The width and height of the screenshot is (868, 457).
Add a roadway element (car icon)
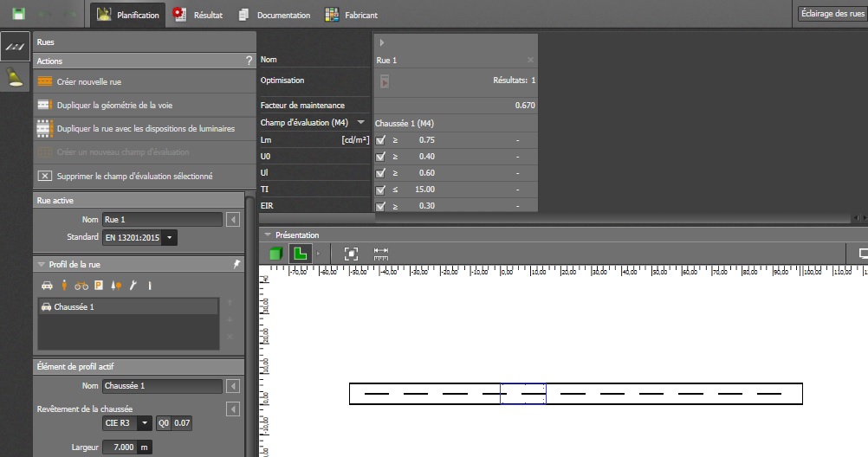(47, 286)
